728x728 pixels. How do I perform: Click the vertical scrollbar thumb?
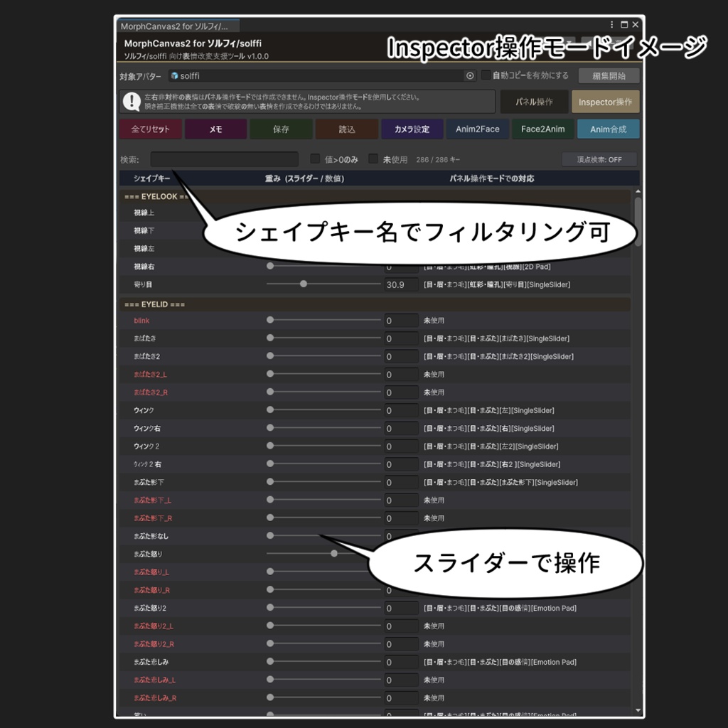click(x=638, y=222)
